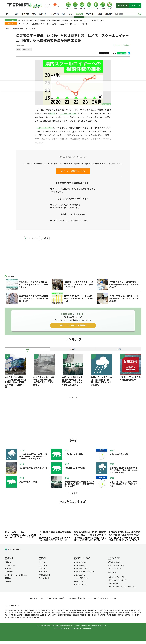Expand ranking with first もっと読む button
This screenshot has width=146, height=644.
(73, 397)
